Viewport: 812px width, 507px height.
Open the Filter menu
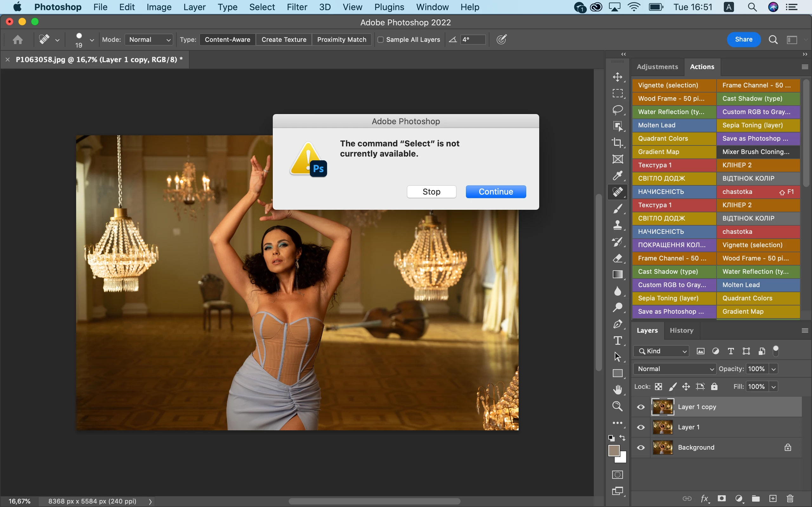point(297,7)
